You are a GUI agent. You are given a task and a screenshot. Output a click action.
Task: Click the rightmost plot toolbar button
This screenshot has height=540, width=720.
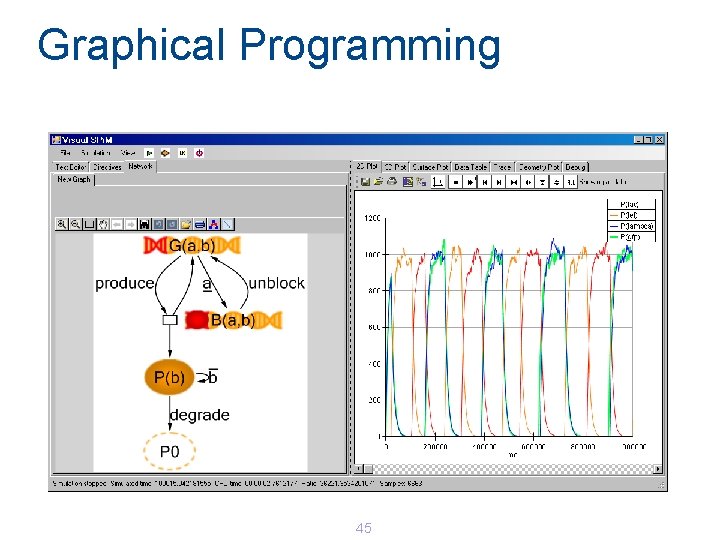click(571, 182)
